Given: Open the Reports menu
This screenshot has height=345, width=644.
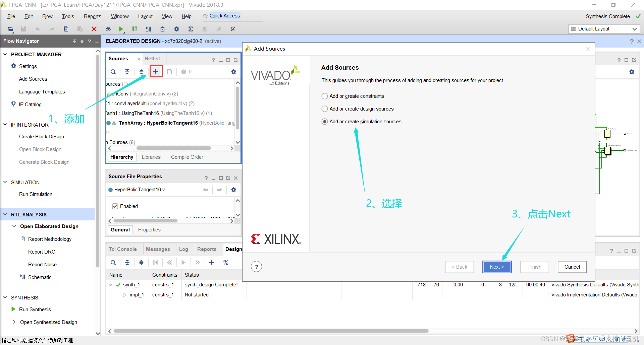Looking at the screenshot, I should coord(92,16).
